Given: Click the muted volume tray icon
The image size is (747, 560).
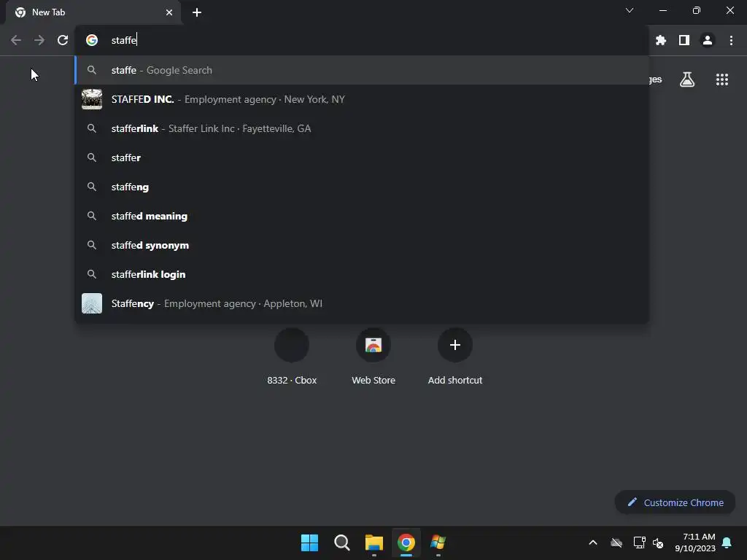Looking at the screenshot, I should [x=658, y=542].
